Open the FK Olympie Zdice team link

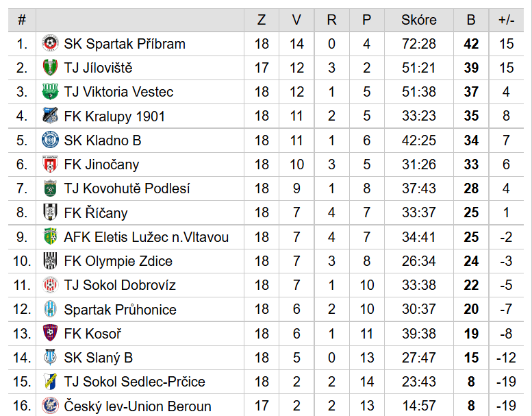[x=118, y=261]
